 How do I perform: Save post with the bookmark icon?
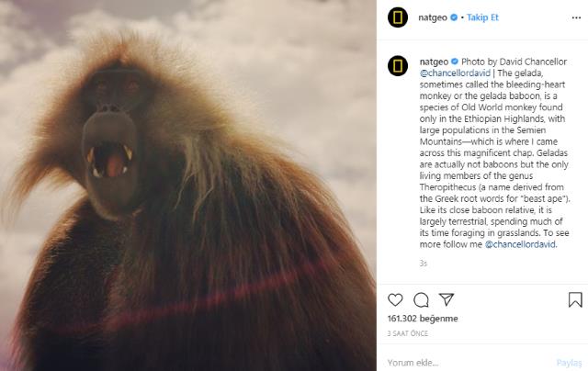pyautogui.click(x=575, y=299)
